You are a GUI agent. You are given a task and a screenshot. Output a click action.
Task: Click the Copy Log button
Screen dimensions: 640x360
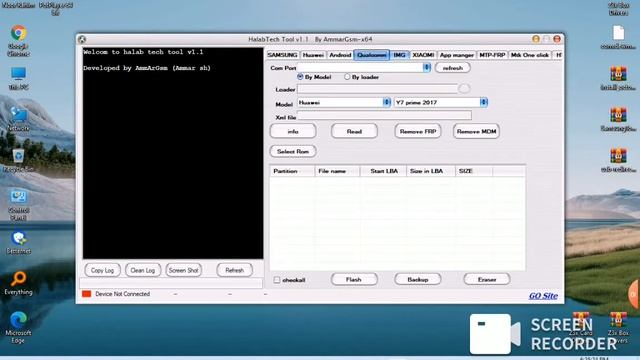102,270
